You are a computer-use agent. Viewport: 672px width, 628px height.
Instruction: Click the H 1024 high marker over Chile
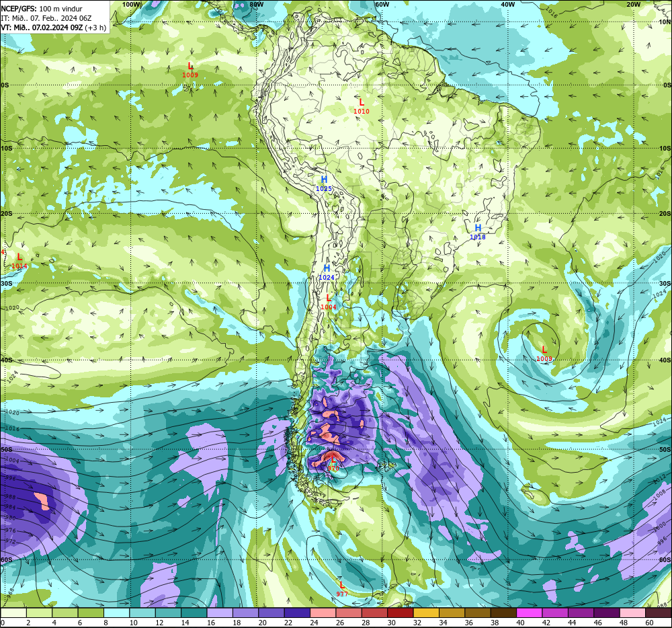(x=327, y=272)
